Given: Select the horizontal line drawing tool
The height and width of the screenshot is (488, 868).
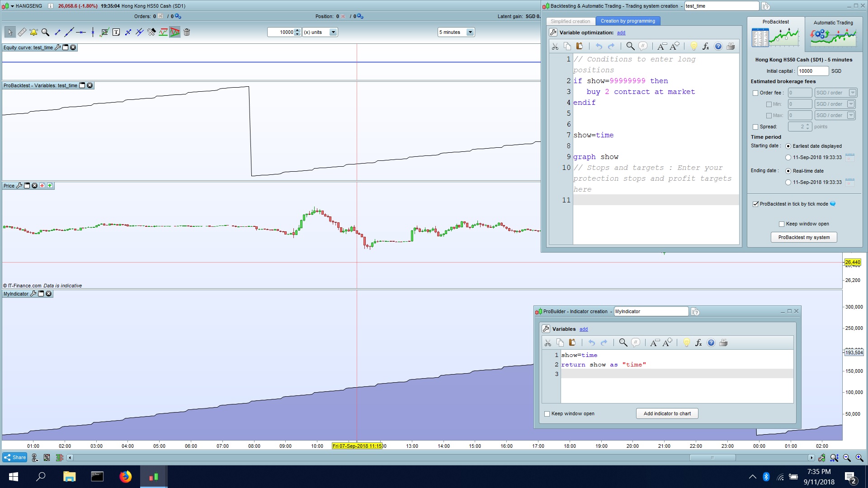Looking at the screenshot, I should tap(81, 32).
